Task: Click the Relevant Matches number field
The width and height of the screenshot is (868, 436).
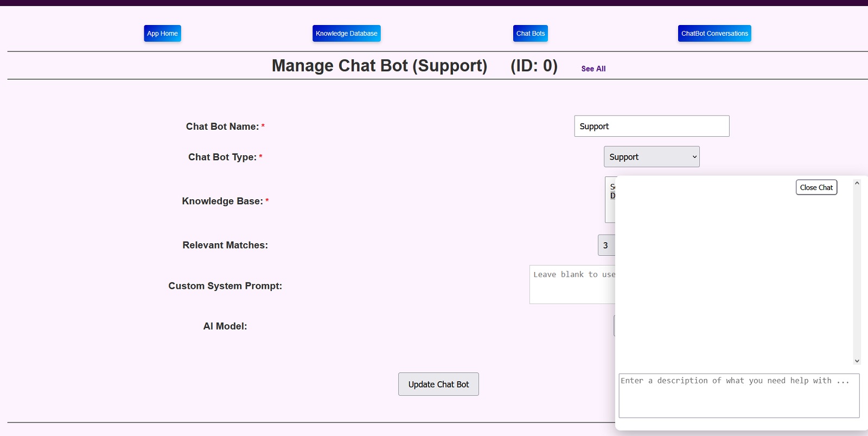Action: [x=606, y=245]
